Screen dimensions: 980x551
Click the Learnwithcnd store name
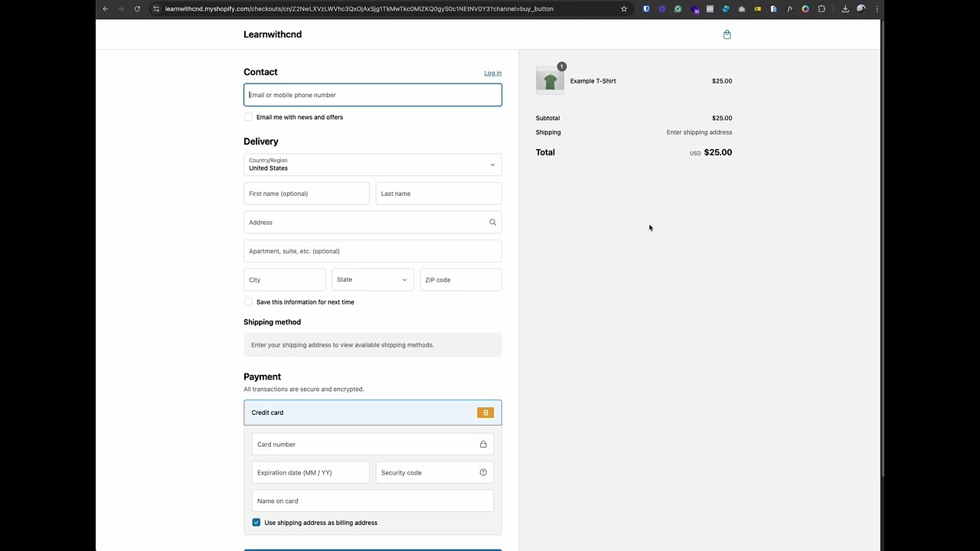(x=273, y=34)
